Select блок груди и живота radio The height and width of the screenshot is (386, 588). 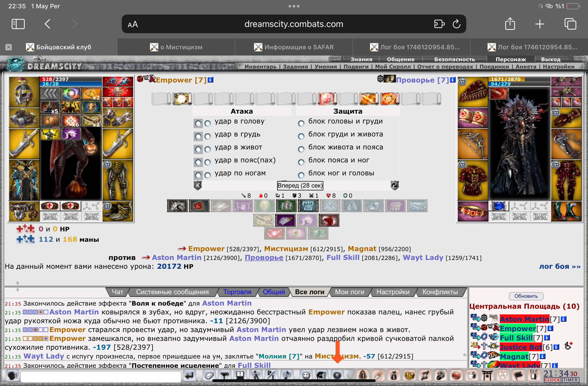pos(301,136)
